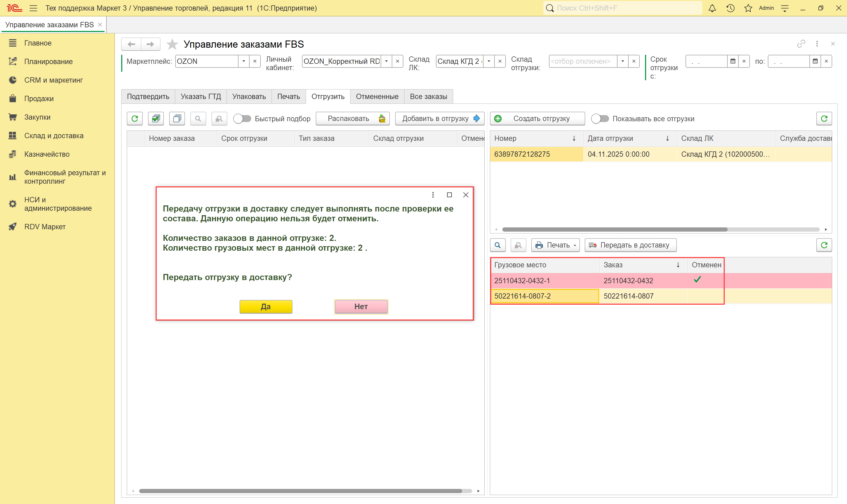Enable the Быстрый подбор toggle

coord(242,119)
